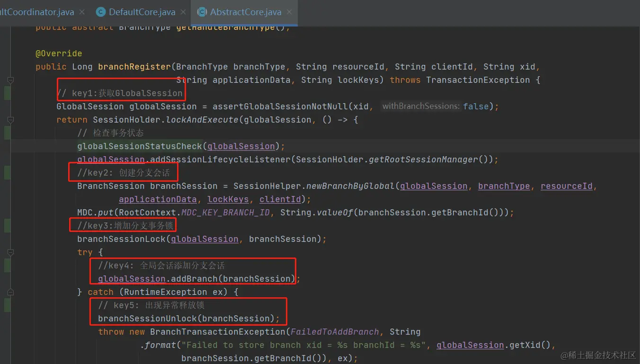Click the comment key3:增加分支事务锁
The height and width of the screenshot is (364, 640).
[x=125, y=226]
